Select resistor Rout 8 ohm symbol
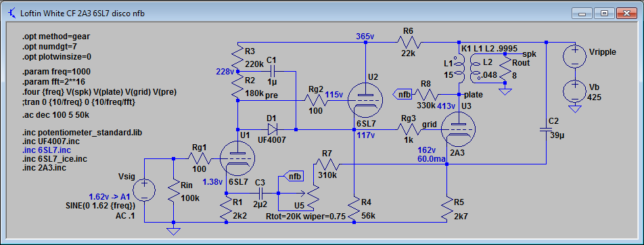This screenshot has width=644, height=245. coord(505,68)
